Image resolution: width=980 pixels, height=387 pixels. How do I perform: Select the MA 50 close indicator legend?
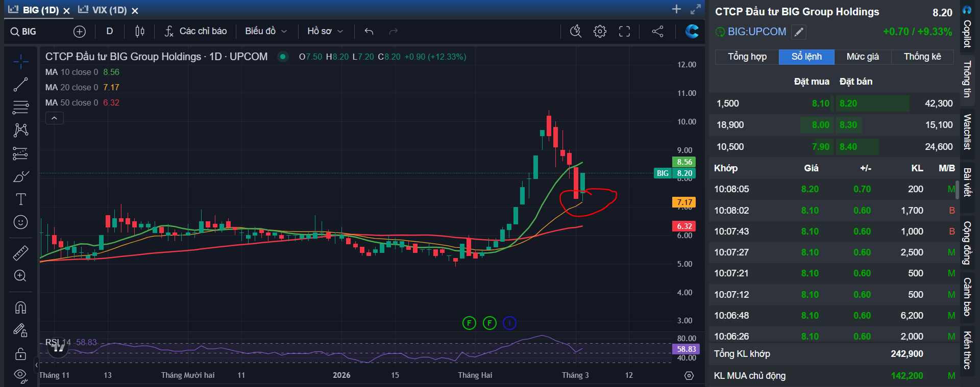(82, 103)
